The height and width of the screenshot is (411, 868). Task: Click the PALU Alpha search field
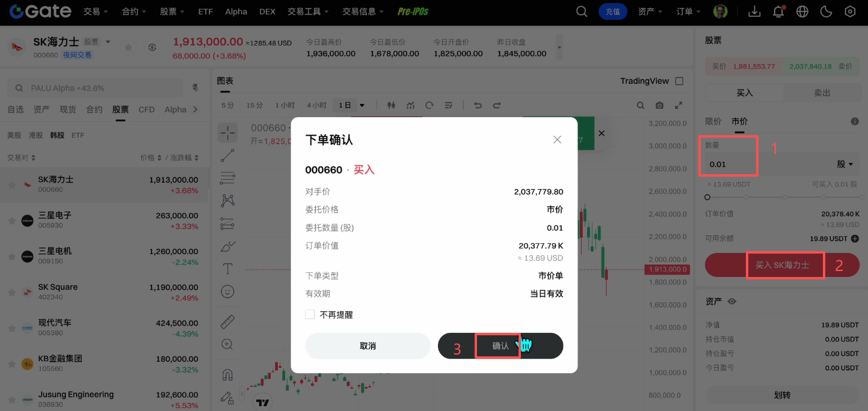95,88
